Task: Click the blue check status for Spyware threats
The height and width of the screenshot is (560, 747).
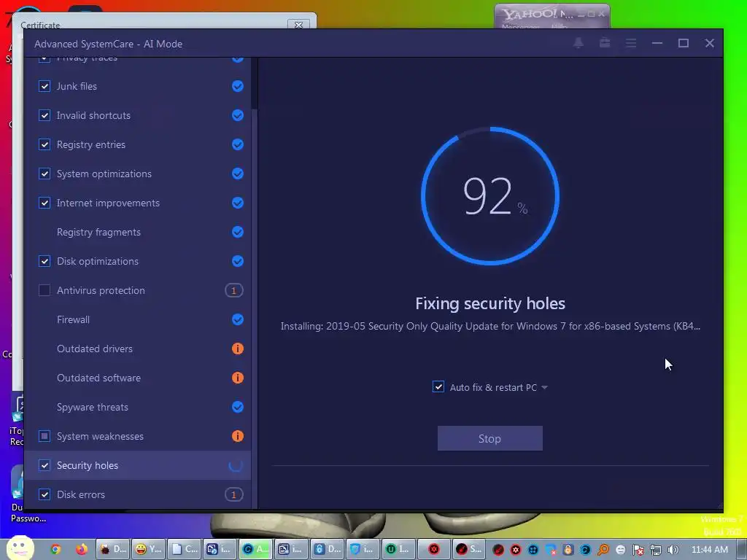Action: click(x=237, y=407)
